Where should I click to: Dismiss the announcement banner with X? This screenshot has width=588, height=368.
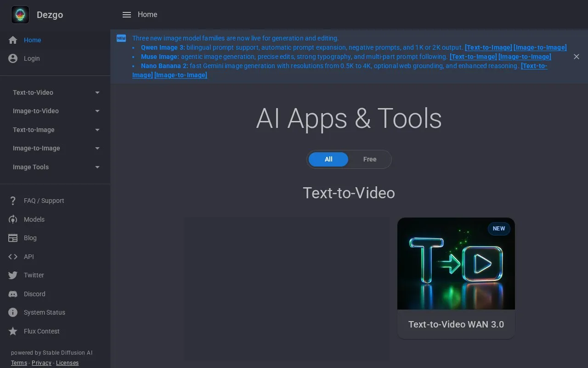pyautogui.click(x=577, y=57)
